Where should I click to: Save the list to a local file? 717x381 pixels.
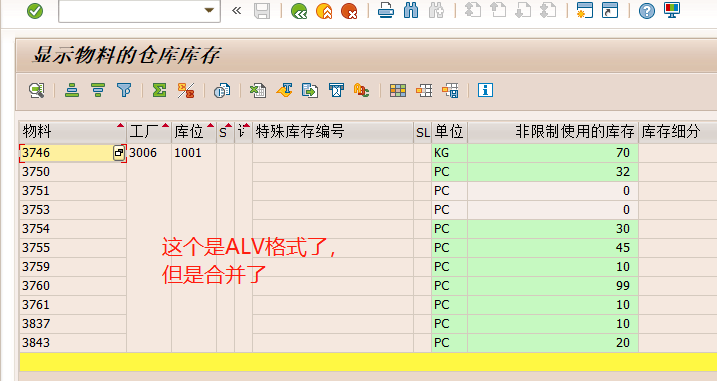[310, 91]
